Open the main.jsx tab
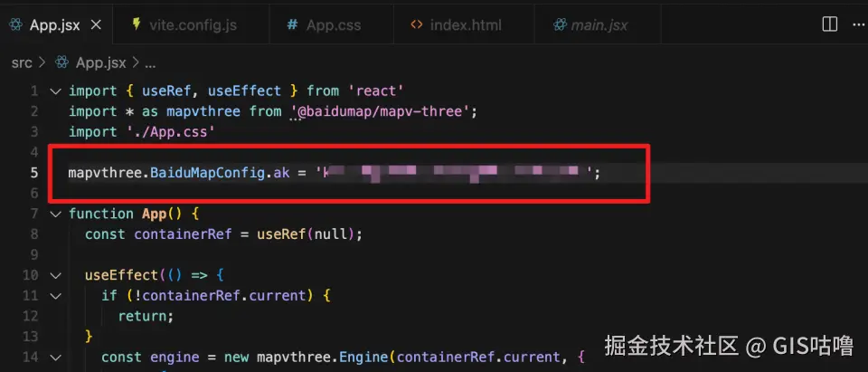 (x=590, y=25)
